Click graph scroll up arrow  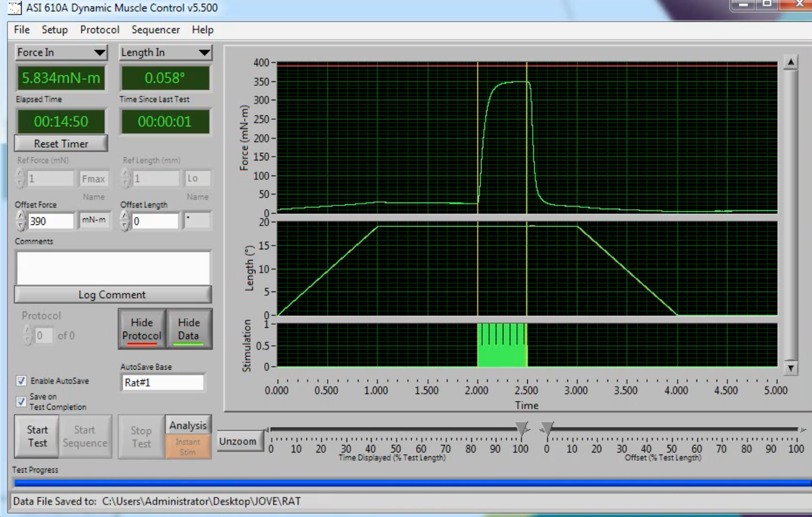click(791, 62)
